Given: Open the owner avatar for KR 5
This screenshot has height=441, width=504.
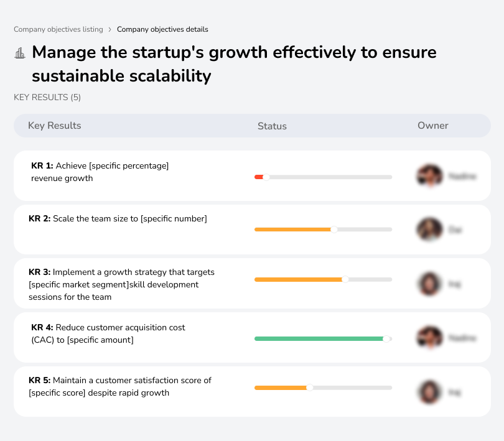Looking at the screenshot, I should point(429,391).
